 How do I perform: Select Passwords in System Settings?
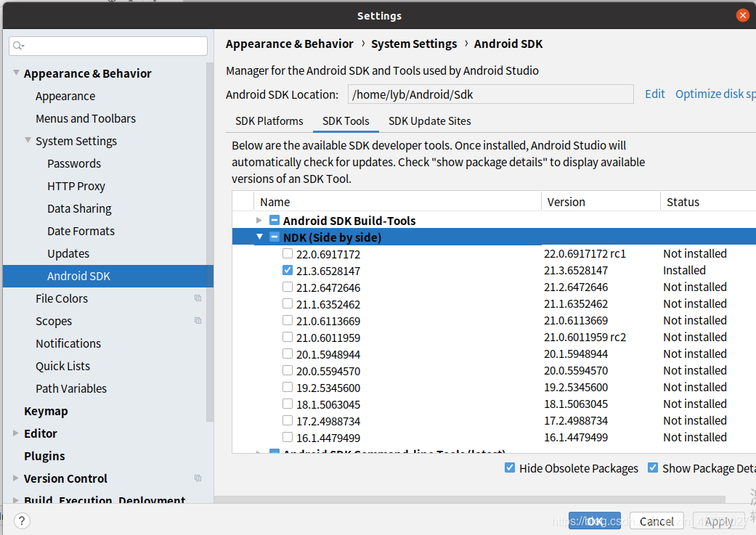[x=74, y=163]
